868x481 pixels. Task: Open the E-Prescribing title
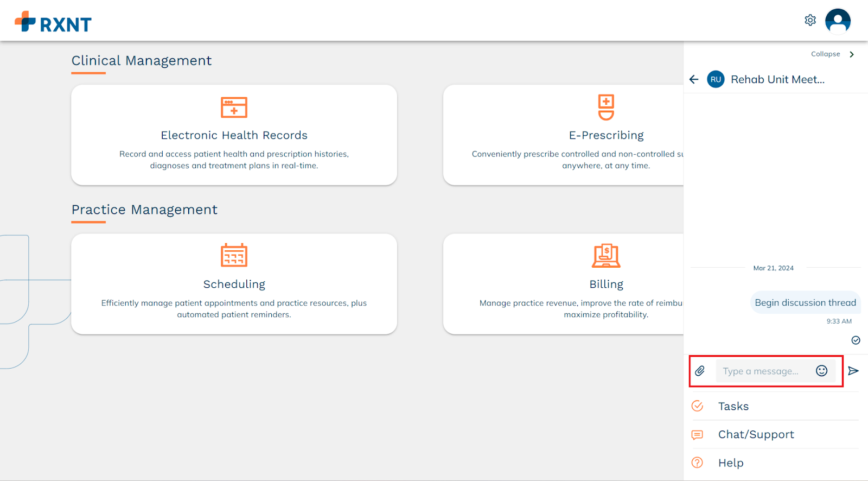(606, 135)
